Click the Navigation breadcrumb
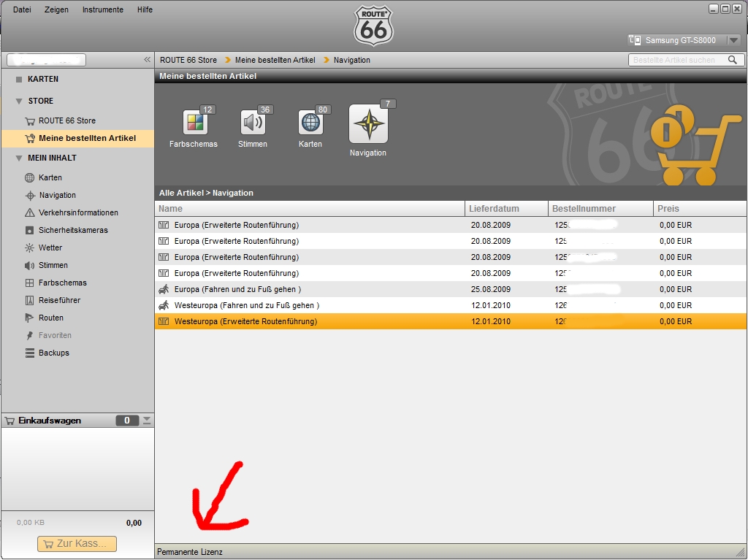The height and width of the screenshot is (560, 748). pos(352,60)
